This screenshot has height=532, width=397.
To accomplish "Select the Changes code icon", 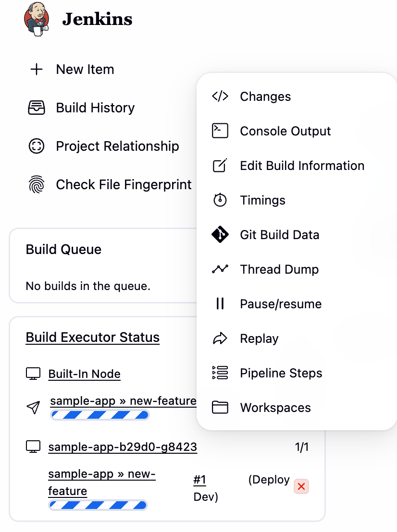I will pos(220,96).
